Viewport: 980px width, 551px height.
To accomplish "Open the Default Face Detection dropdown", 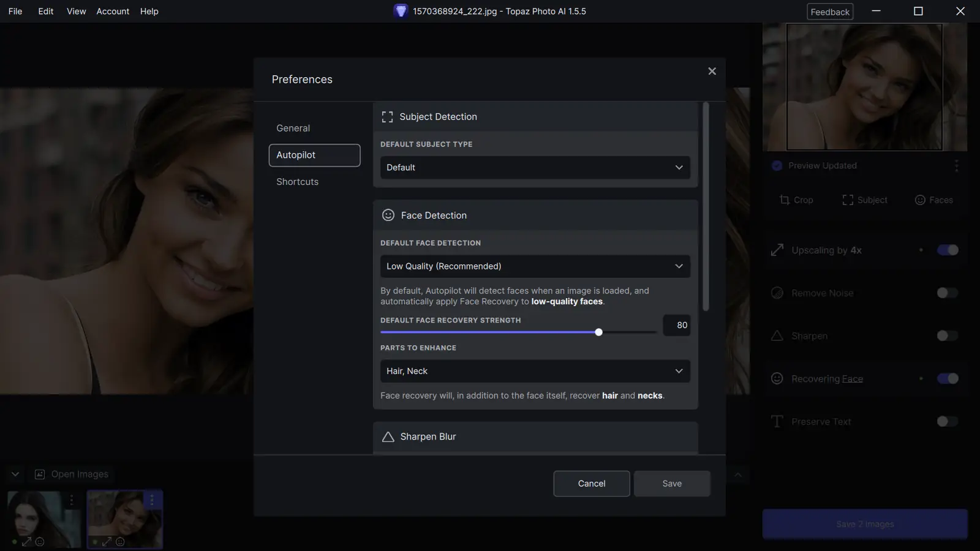I will click(535, 266).
